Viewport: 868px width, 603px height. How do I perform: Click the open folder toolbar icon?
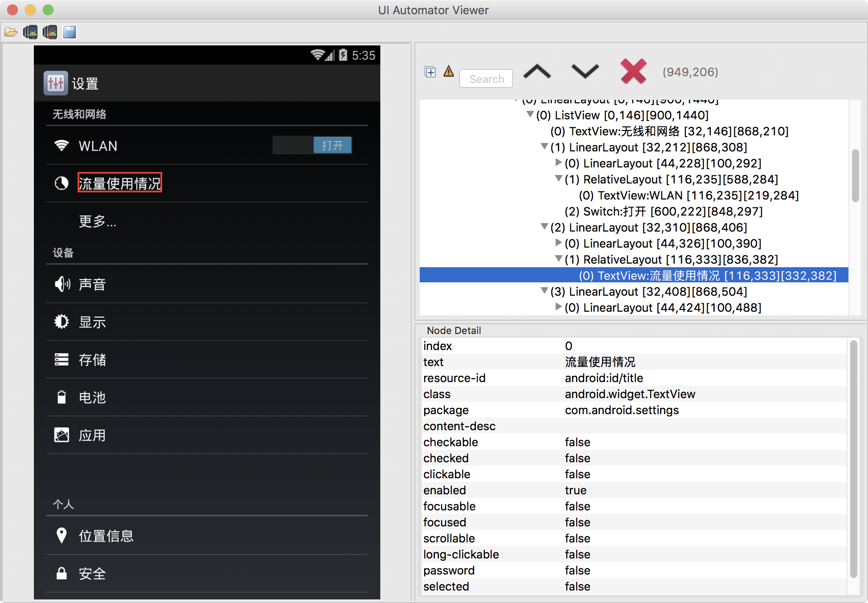(x=11, y=32)
